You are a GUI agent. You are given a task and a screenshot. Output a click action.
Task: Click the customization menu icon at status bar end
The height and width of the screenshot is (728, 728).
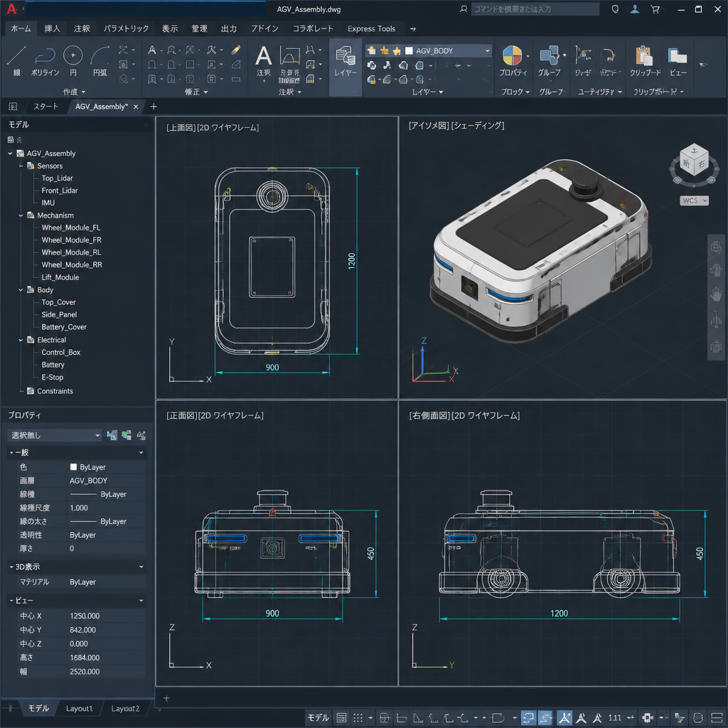click(717, 718)
